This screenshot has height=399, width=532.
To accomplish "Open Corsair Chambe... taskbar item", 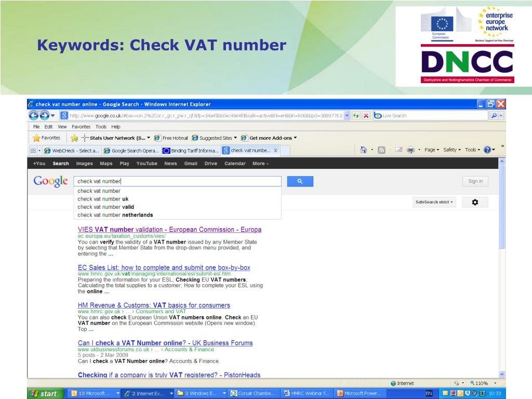I will coord(254,393).
